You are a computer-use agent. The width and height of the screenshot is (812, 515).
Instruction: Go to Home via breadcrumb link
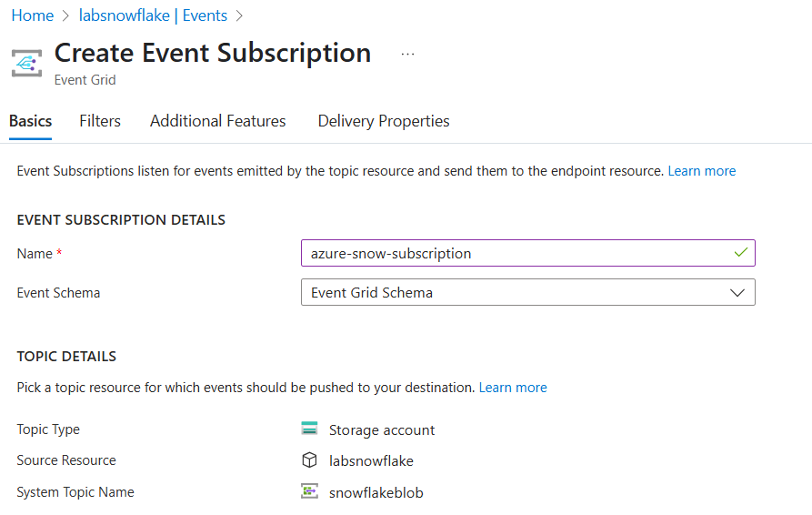tap(32, 15)
